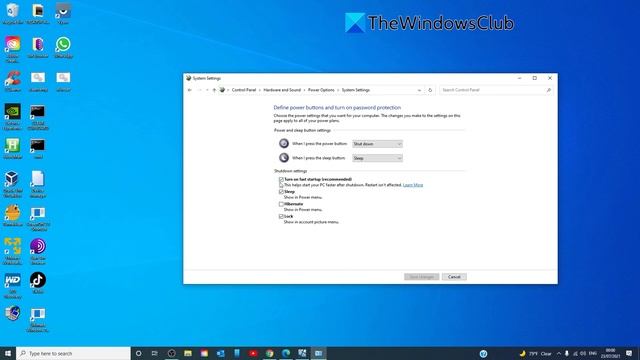Screen dimensions: 640x360
Task: Open the VMware Workstation desktop shortcut
Action: point(13,252)
